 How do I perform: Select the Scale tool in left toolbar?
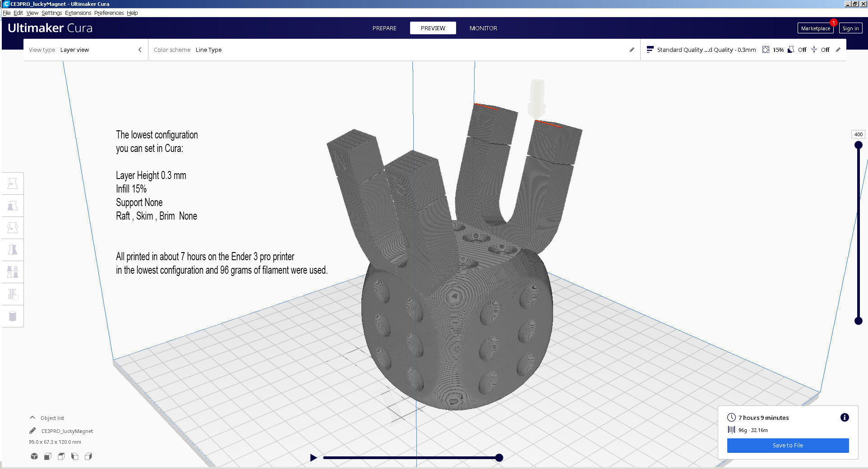click(x=13, y=206)
